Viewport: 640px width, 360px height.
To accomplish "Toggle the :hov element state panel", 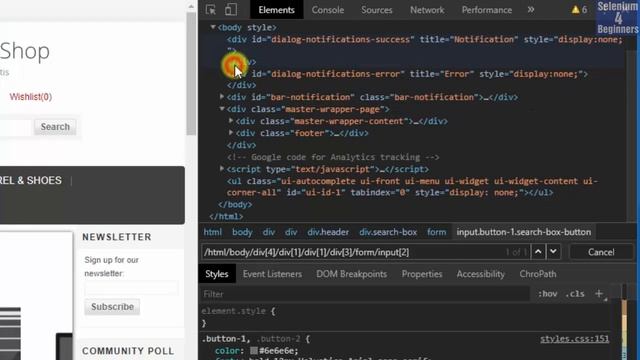I will [547, 294].
